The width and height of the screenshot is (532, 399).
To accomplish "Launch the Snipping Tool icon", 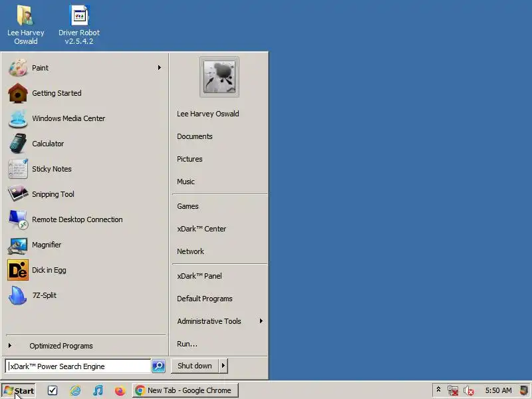I will pyautogui.click(x=18, y=194).
